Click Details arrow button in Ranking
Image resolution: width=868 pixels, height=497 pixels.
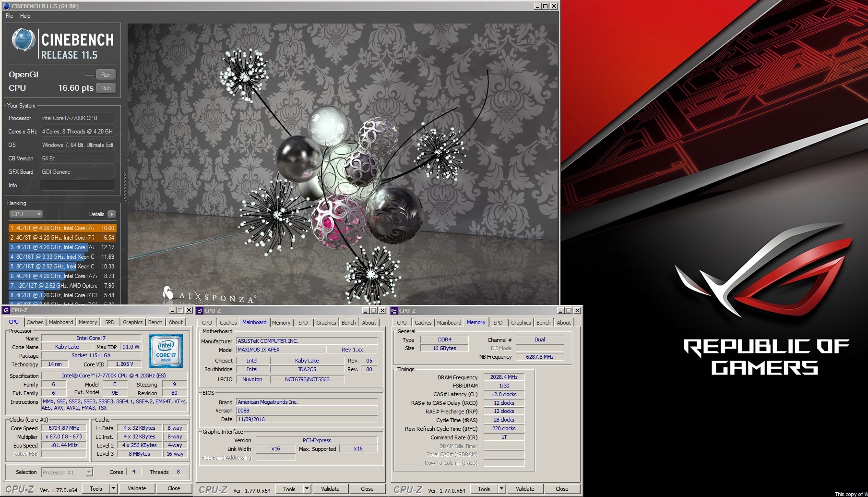[112, 214]
